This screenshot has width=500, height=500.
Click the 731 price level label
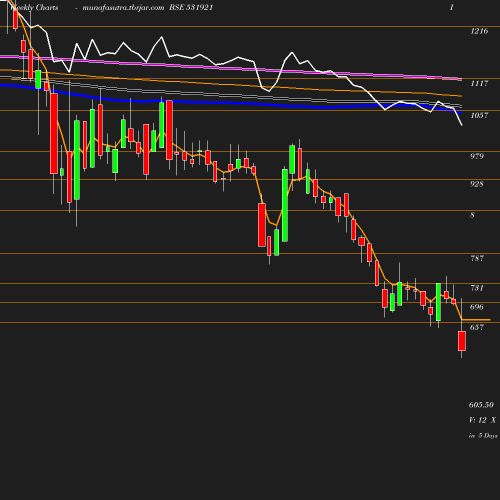coord(477,288)
